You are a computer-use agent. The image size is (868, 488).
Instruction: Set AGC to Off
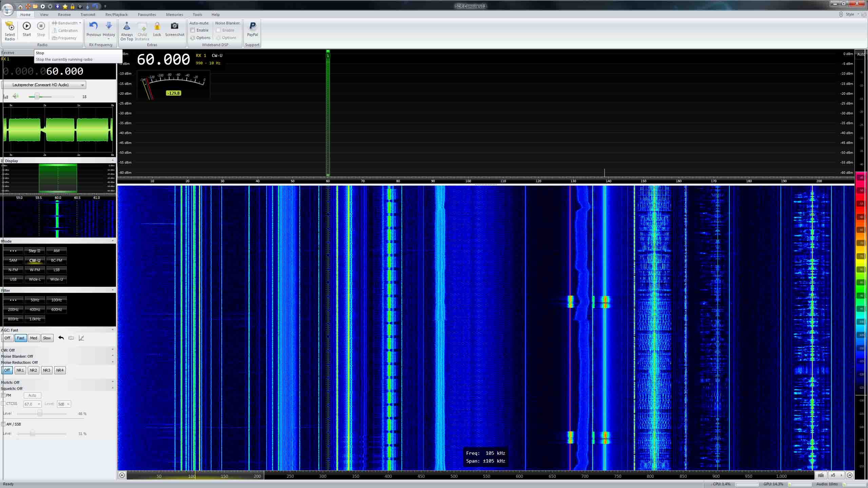tap(7, 338)
